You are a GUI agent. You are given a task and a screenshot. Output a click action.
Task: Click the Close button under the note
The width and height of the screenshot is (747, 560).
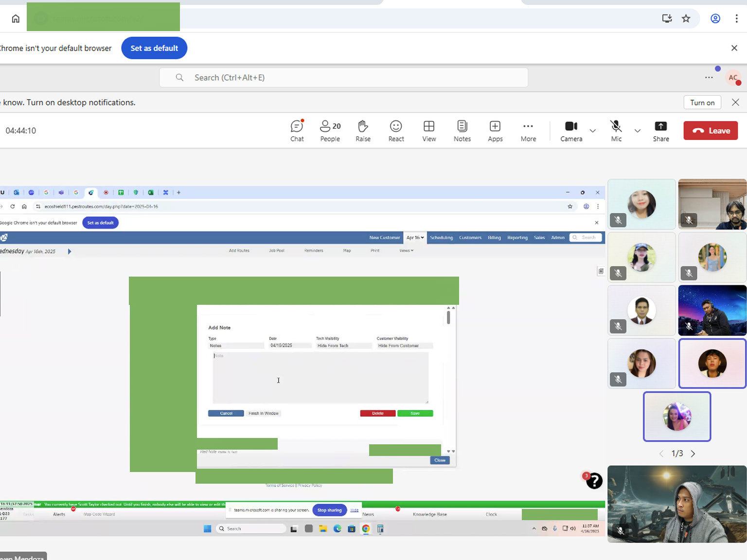click(440, 460)
